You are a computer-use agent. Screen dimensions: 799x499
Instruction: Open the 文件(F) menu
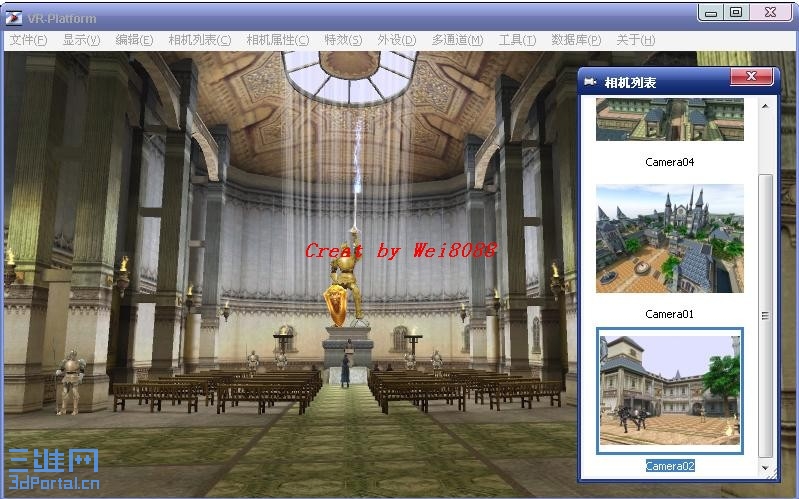tap(29, 40)
